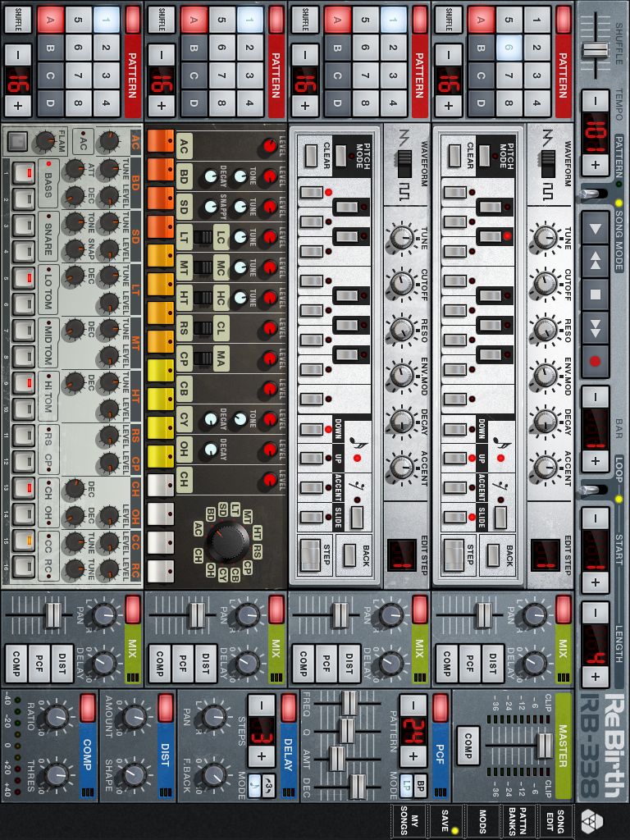
Task: Enable the PCF effect red power button
Action: click(x=441, y=707)
